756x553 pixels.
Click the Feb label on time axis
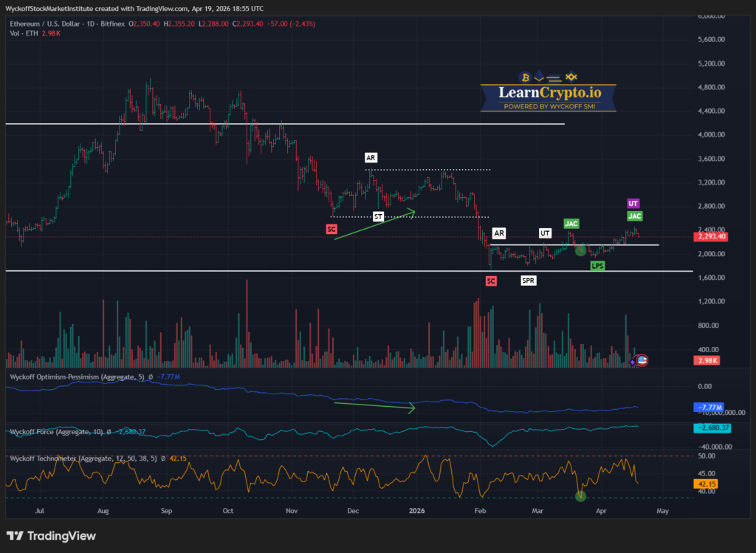pos(481,510)
